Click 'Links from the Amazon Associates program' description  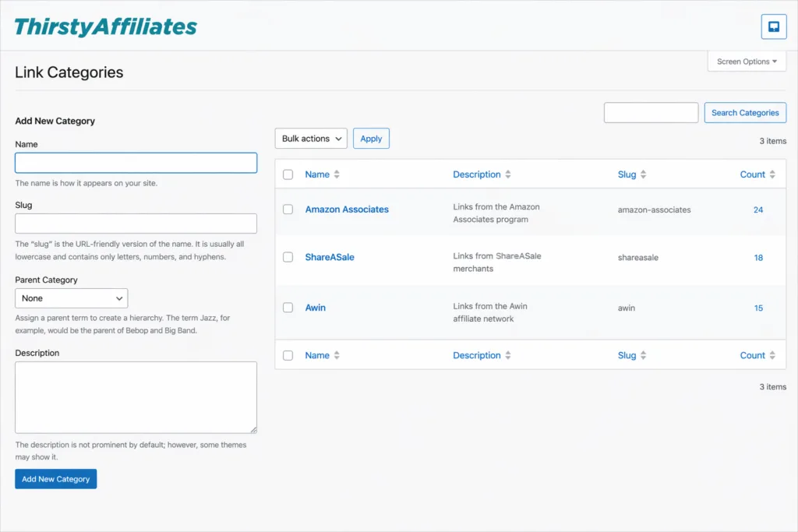(496, 213)
